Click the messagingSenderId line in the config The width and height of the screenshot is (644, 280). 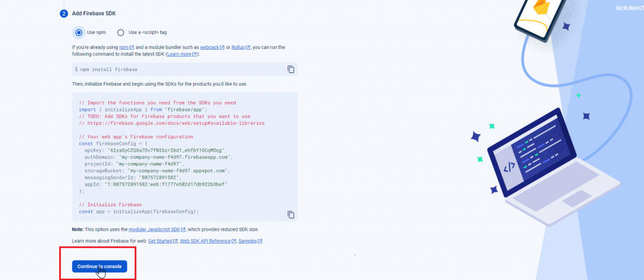pyautogui.click(x=133, y=177)
